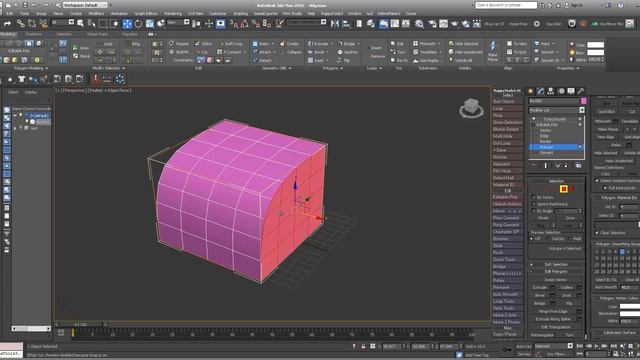Open the Customize menu
640x360 pixels.
click(x=218, y=13)
